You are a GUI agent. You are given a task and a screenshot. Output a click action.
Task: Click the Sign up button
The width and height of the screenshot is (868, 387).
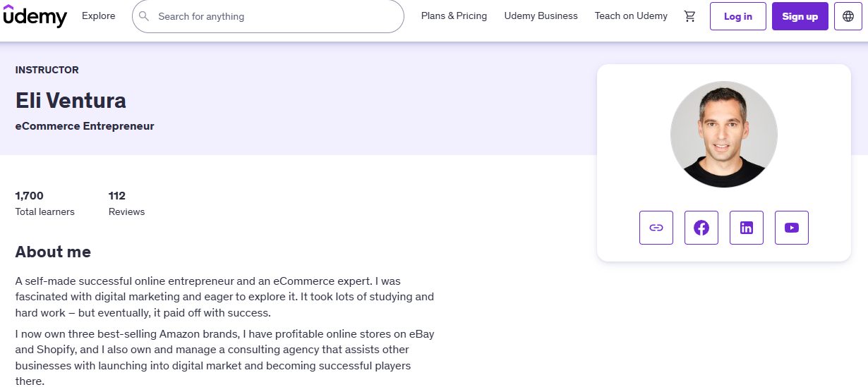coord(800,16)
